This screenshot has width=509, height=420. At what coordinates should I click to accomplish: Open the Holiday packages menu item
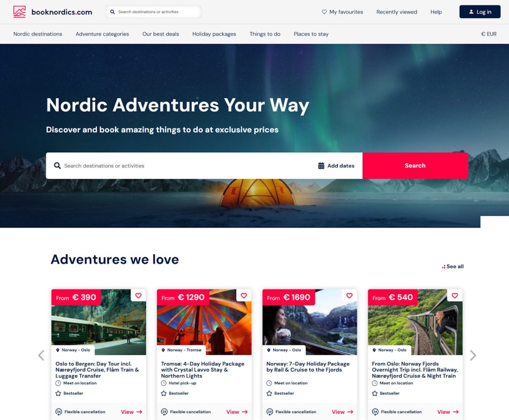[x=214, y=34]
